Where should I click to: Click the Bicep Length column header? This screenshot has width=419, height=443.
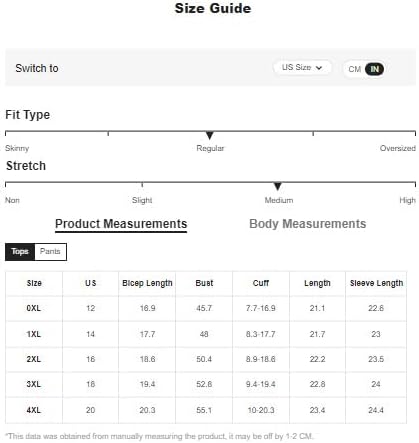(147, 283)
